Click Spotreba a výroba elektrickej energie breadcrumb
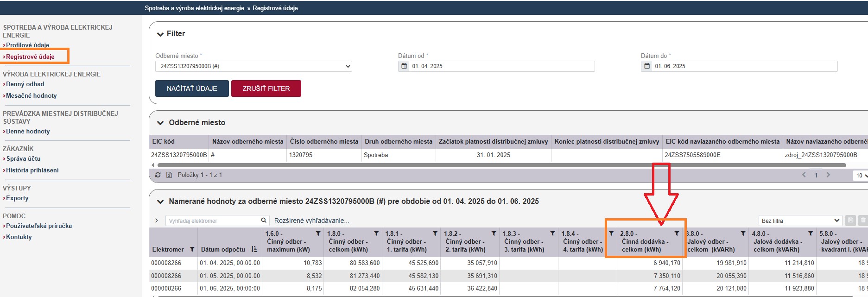This screenshot has width=868, height=297. (x=194, y=8)
